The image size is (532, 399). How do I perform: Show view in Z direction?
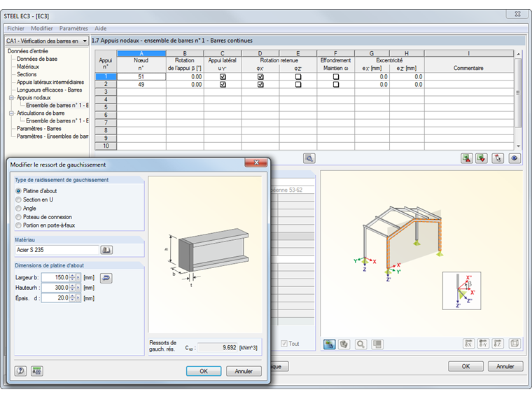[x=498, y=344]
